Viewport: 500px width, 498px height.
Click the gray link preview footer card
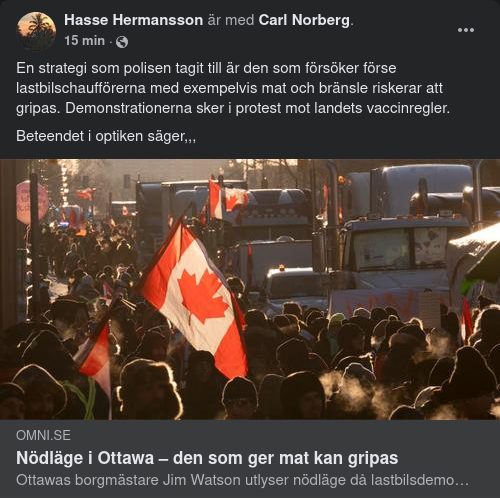click(x=250, y=459)
